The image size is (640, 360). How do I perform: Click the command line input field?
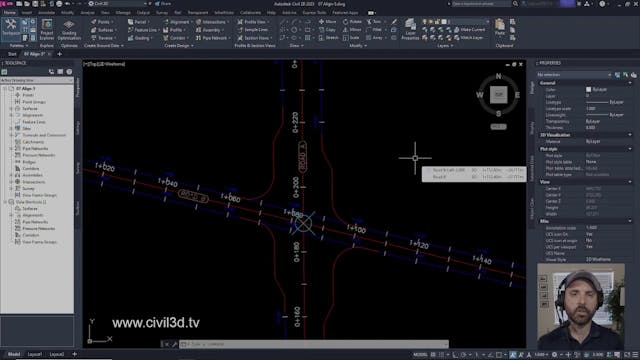[313, 344]
